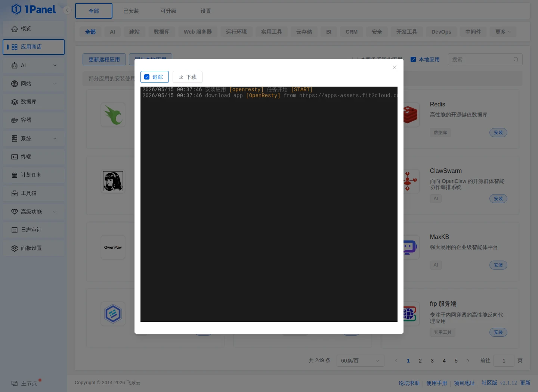
Task: Filter by the Web 服务器 category
Action: [198, 32]
